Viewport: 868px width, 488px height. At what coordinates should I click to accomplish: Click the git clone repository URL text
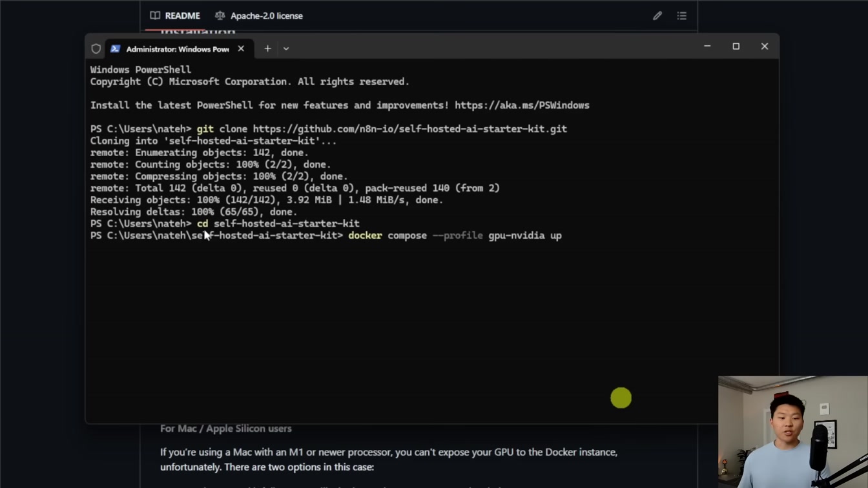[410, 129]
